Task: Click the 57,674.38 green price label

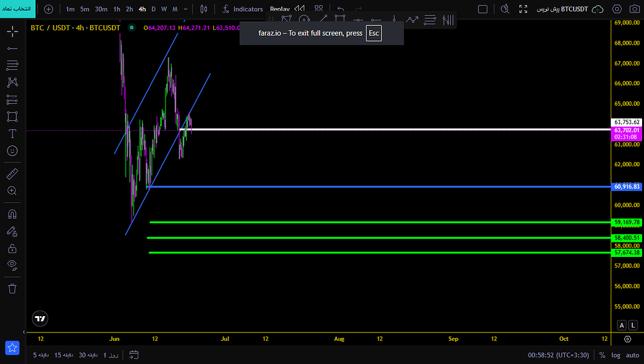Action: pyautogui.click(x=627, y=253)
